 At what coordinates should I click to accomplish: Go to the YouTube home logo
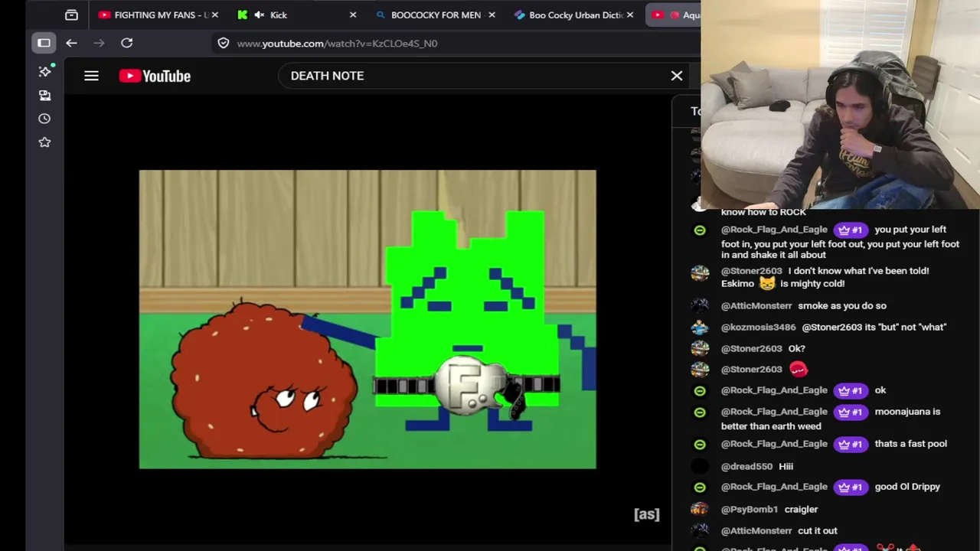pyautogui.click(x=155, y=76)
